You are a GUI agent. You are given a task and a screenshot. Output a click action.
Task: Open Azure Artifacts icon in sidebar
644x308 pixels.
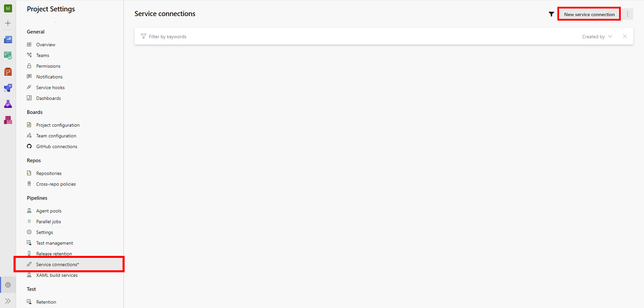point(8,120)
